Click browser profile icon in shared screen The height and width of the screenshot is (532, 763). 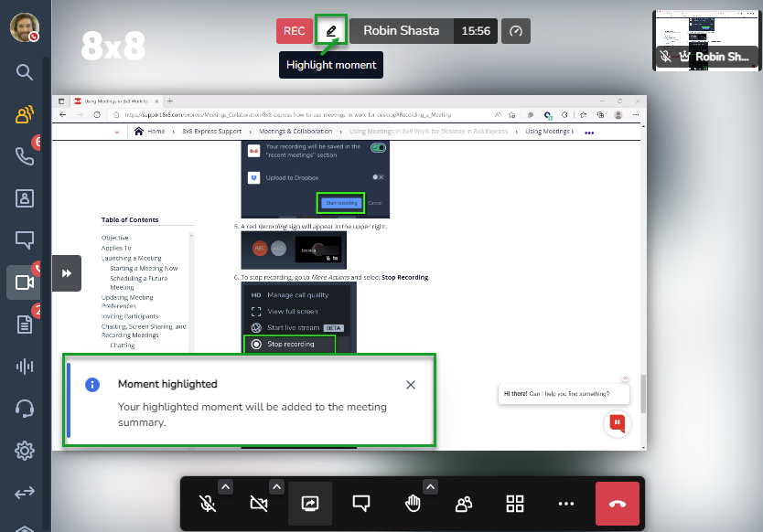tap(618, 115)
